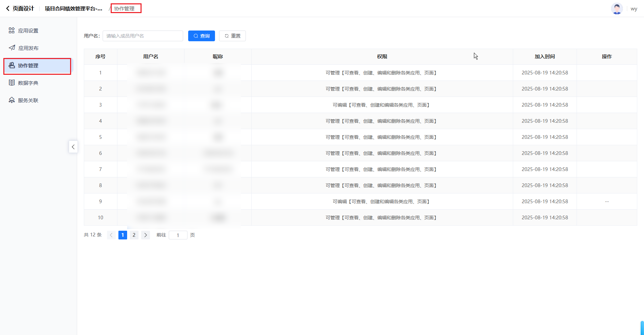The image size is (644, 335).
Task: Focus the 用户名 search input field
Action: tap(143, 36)
